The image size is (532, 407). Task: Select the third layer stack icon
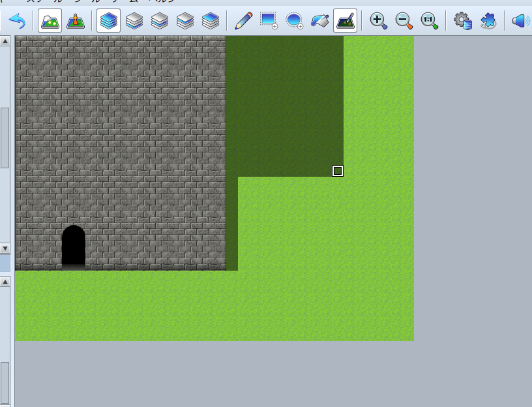pos(160,21)
